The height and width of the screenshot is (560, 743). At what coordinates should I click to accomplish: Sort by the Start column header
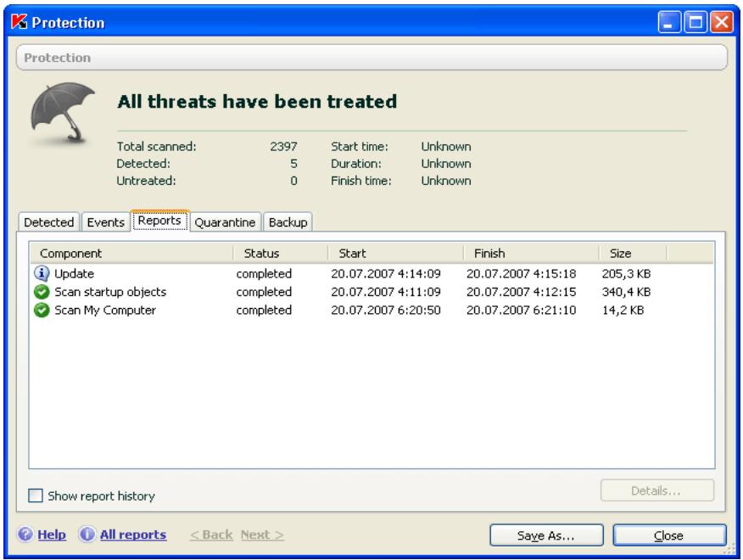[x=395, y=253]
